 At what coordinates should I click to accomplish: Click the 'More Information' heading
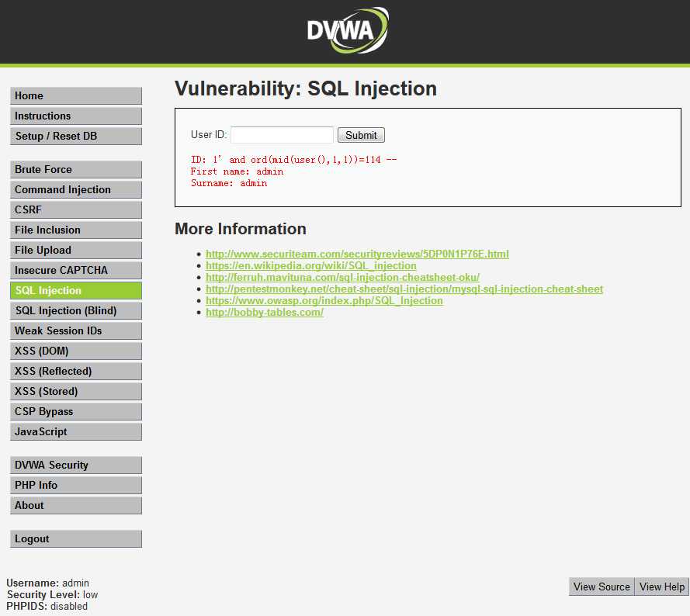[x=241, y=229]
